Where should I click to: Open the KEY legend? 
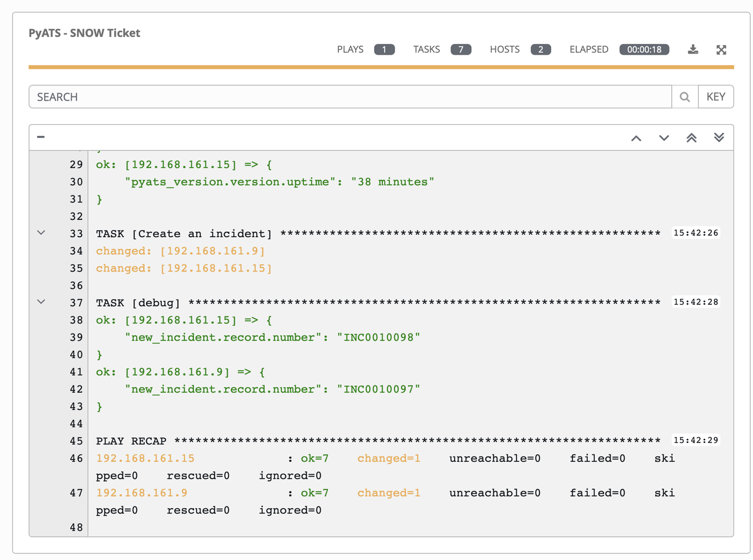coord(715,97)
